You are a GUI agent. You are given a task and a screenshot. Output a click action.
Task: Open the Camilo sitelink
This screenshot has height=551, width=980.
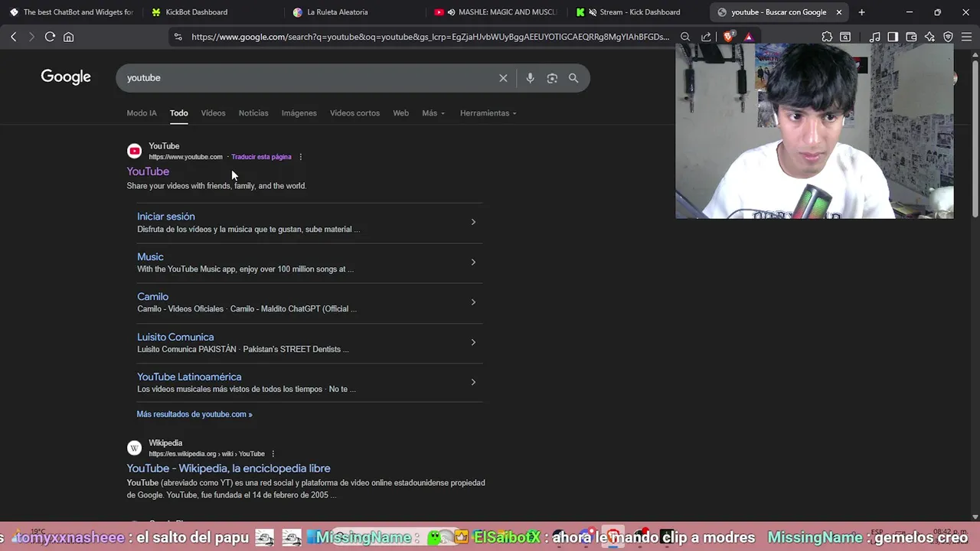(152, 297)
